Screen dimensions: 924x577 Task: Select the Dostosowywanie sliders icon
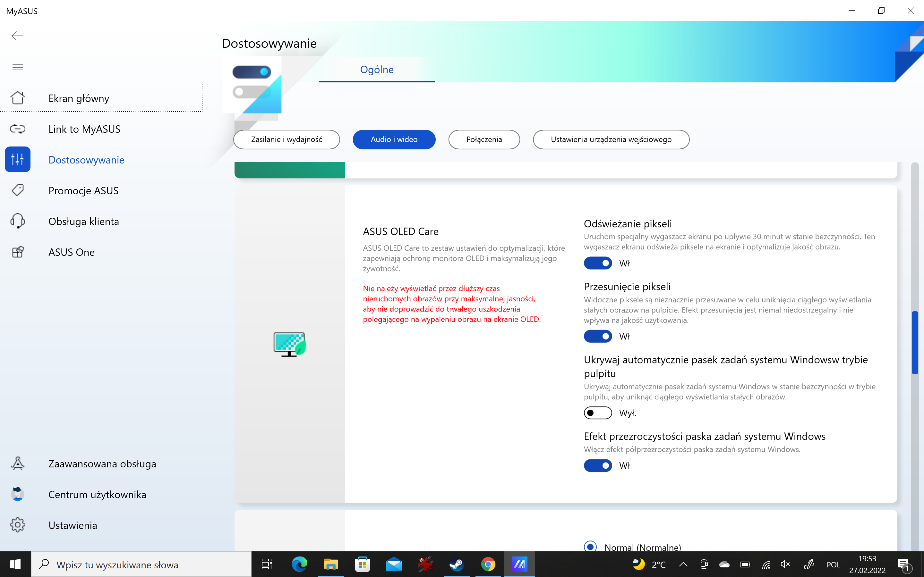point(18,160)
